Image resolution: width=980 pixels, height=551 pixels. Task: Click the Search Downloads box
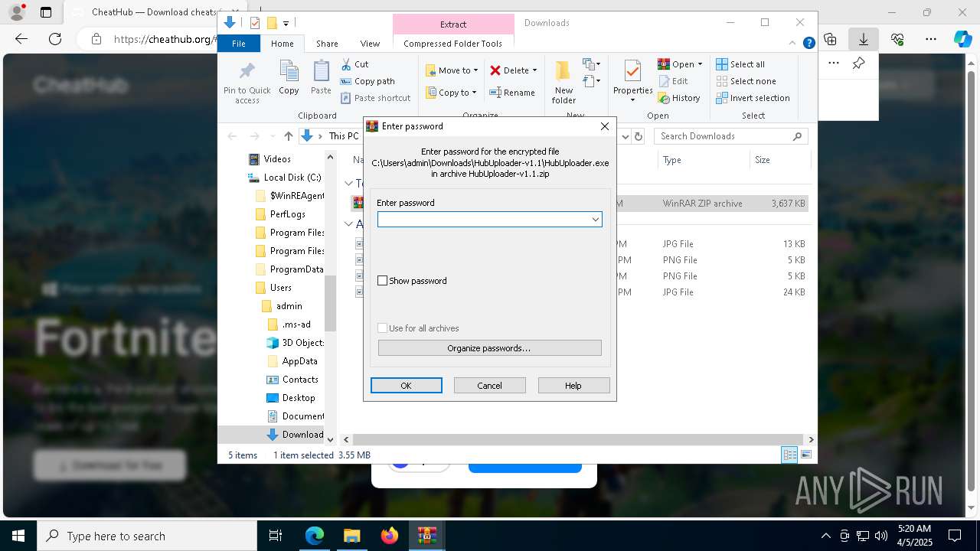pos(730,136)
